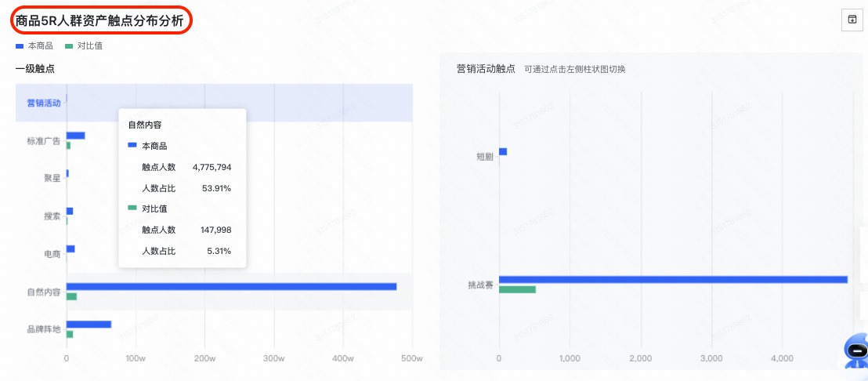Click the blue 挑战赛 bar
868x381 pixels.
coord(673,279)
